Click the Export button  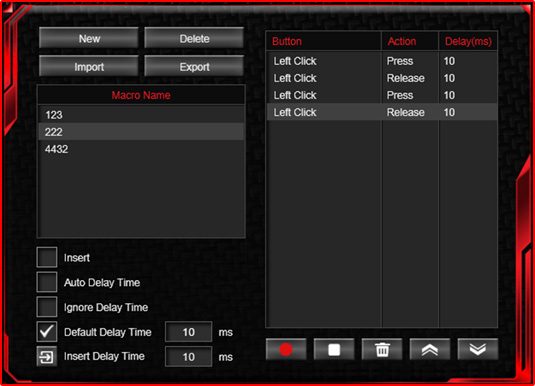pyautogui.click(x=194, y=66)
